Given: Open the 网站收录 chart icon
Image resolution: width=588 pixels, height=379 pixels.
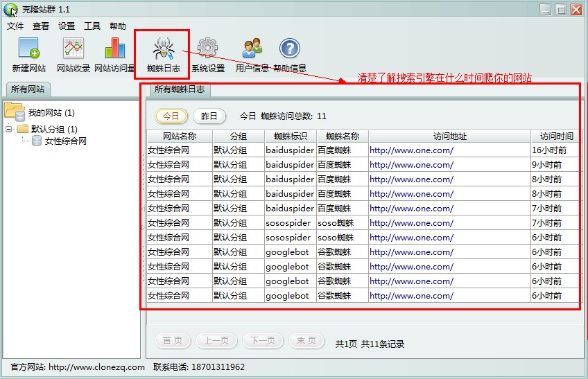Looking at the screenshot, I should tap(73, 49).
